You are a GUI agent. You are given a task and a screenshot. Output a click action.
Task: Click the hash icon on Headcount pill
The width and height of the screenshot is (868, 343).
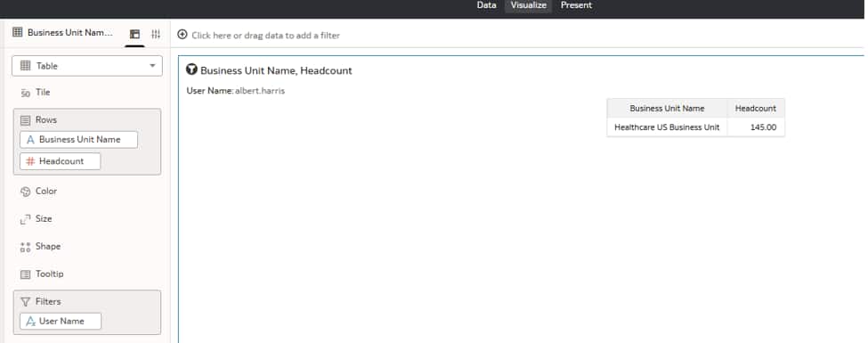tap(30, 161)
